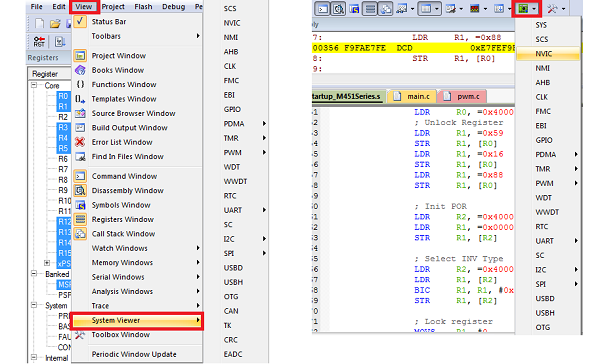The image size is (600, 364).
Task: Open the Memory Windows submenu
Action: (x=137, y=263)
